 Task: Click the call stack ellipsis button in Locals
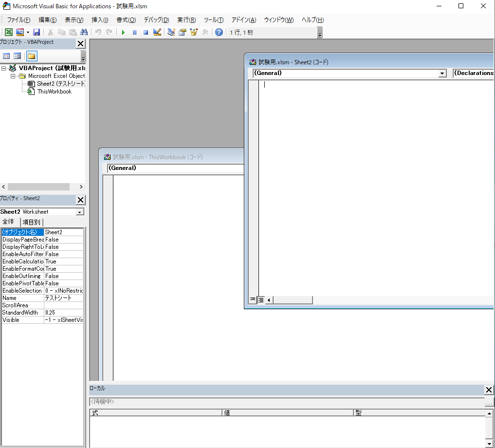(489, 402)
